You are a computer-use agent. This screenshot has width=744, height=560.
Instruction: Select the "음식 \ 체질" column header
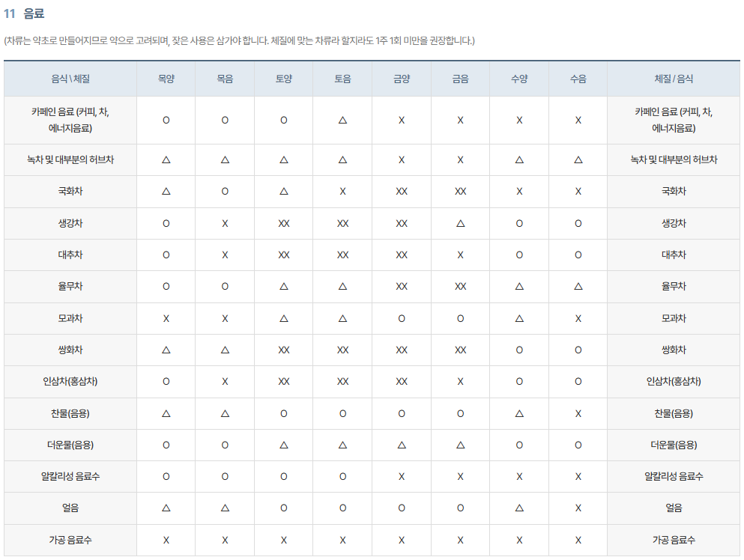pyautogui.click(x=70, y=79)
